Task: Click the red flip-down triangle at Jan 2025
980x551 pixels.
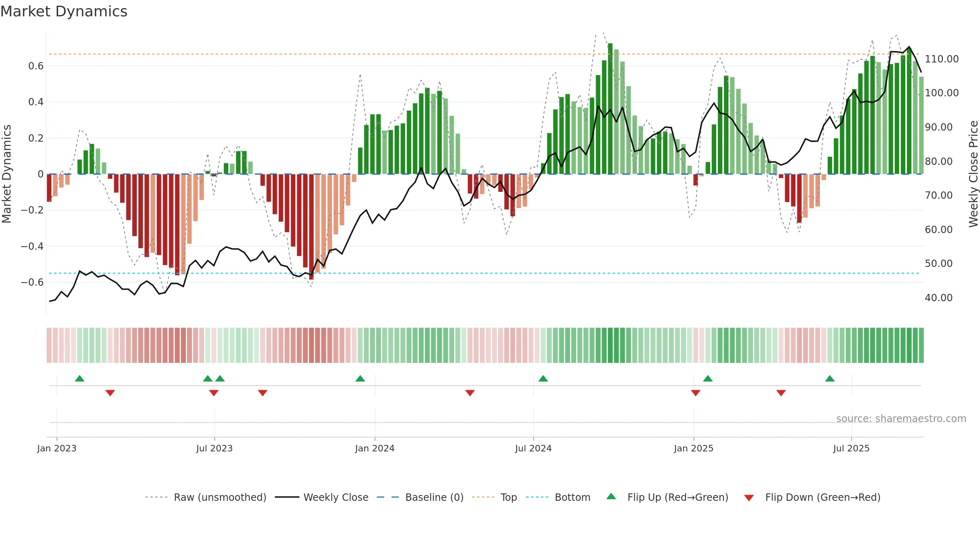Action: click(x=696, y=393)
